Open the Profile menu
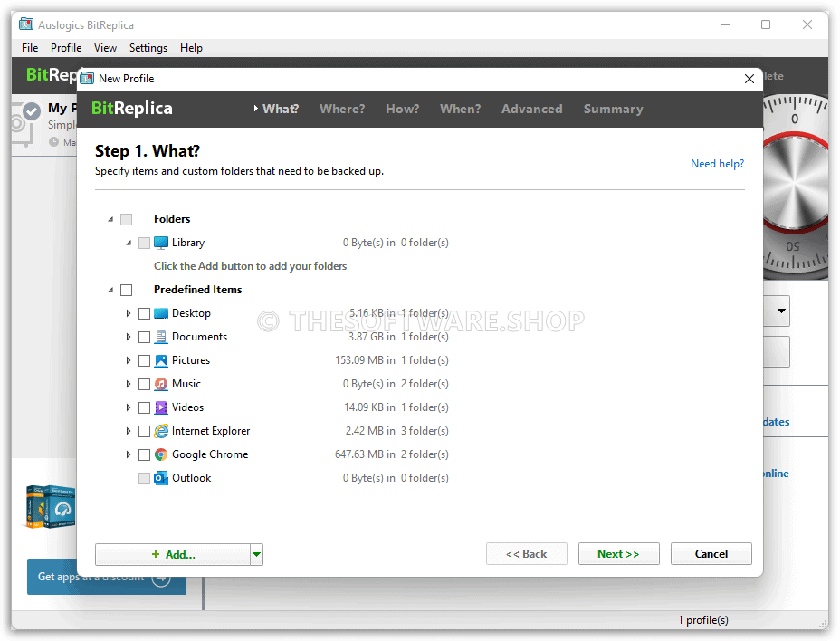840x641 pixels. tap(66, 48)
